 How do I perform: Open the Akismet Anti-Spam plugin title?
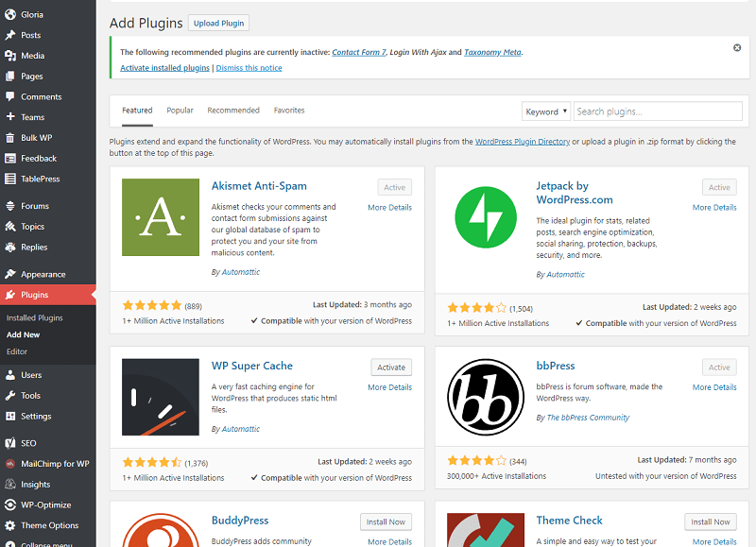(259, 186)
